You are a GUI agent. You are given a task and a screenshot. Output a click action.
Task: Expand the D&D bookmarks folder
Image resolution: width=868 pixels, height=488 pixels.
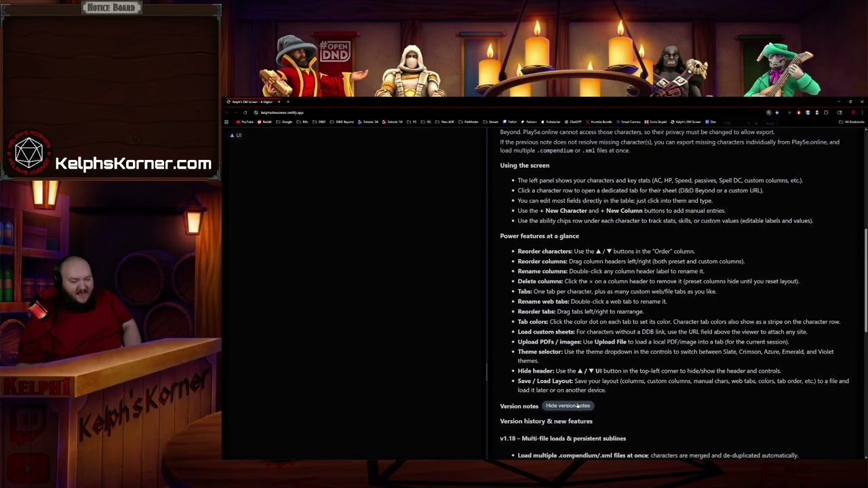(319, 121)
